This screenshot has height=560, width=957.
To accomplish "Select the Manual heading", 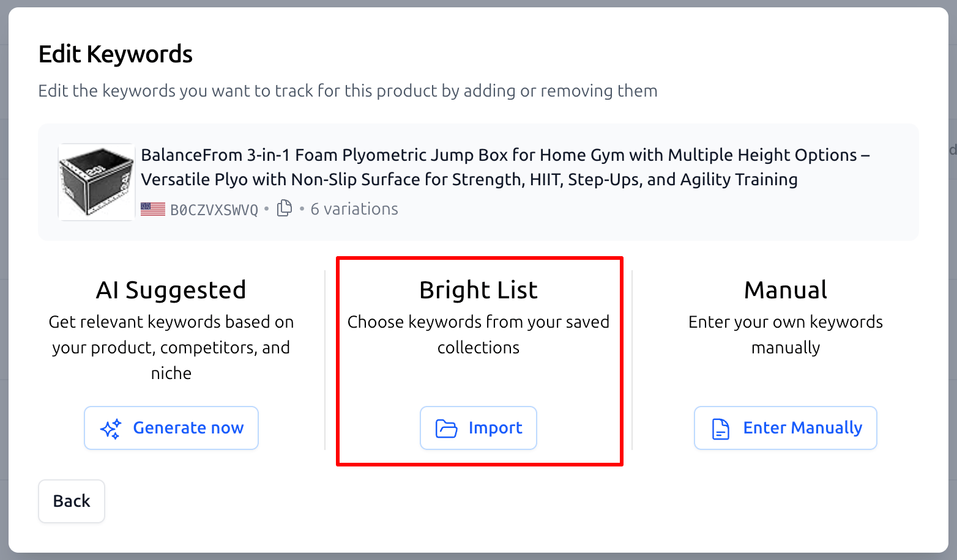I will click(x=786, y=290).
